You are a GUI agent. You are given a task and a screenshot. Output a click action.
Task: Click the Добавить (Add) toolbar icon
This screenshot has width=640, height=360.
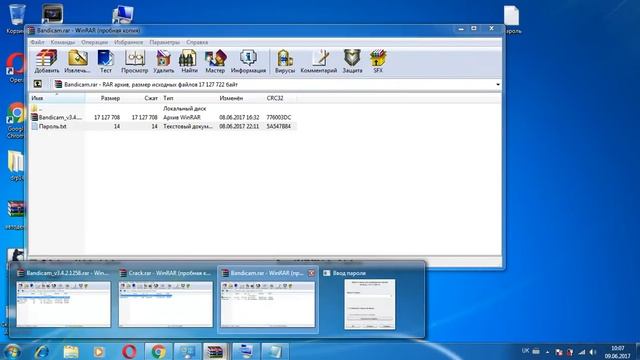pyautogui.click(x=47, y=62)
